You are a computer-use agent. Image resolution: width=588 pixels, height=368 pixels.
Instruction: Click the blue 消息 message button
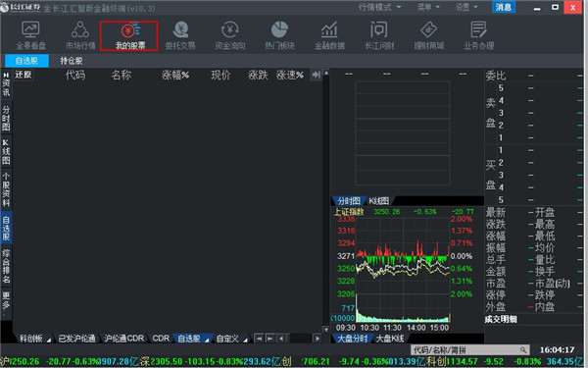pos(504,7)
